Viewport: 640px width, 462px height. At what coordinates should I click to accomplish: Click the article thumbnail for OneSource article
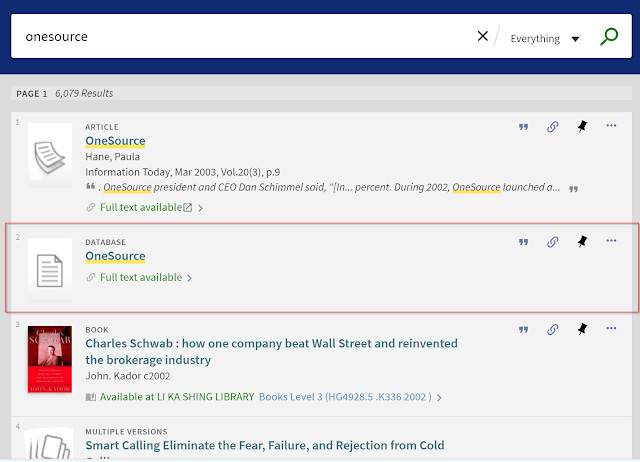[x=50, y=155]
